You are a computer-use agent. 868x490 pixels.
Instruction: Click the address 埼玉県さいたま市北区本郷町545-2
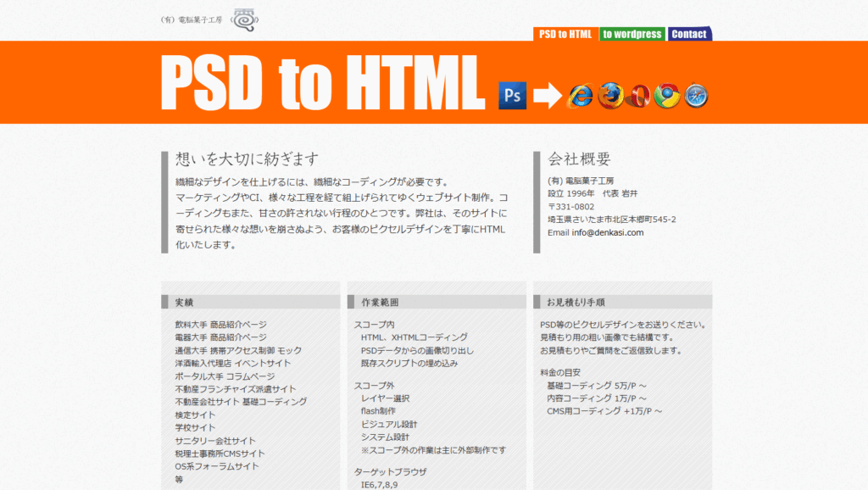[x=612, y=220]
